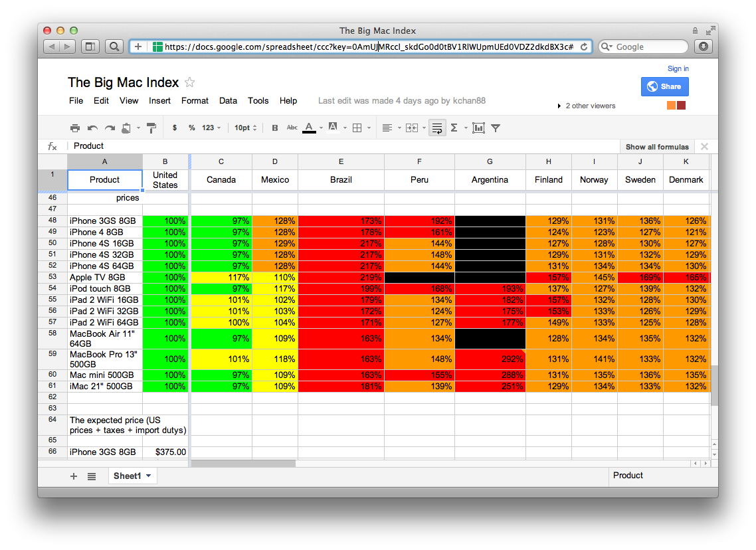Toggle Bold formatting button

(x=274, y=128)
